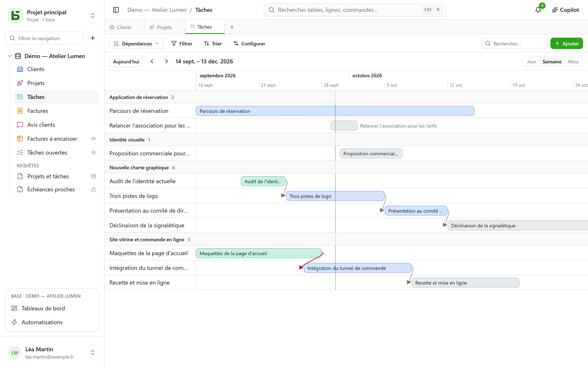Focus the Filtrer la navigation field
This screenshot has height=368, width=588.
tap(44, 38)
